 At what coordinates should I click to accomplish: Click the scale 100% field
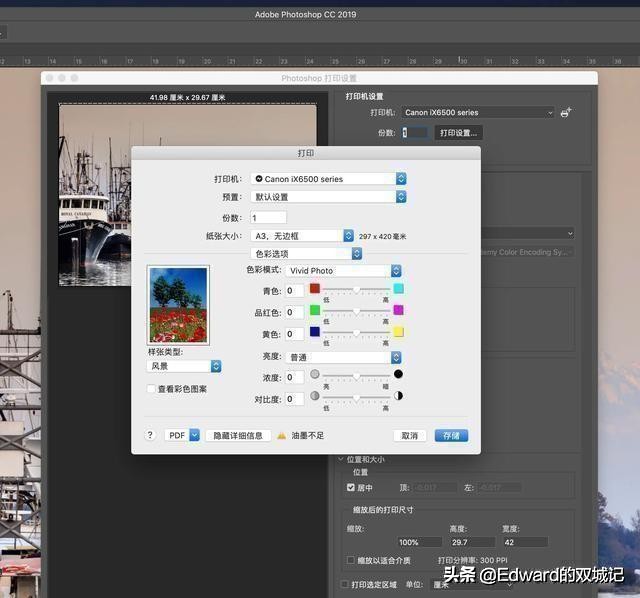coord(419,542)
